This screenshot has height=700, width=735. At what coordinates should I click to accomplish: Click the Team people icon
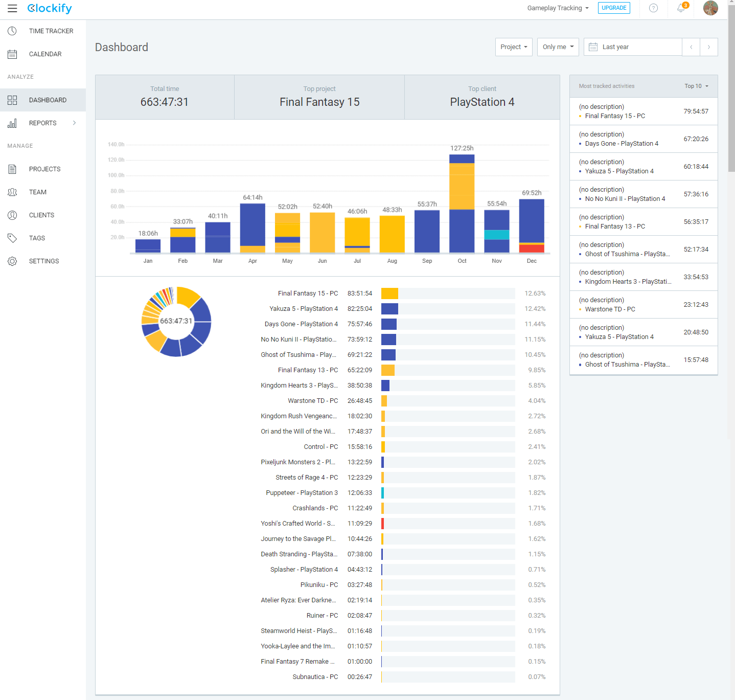click(12, 192)
